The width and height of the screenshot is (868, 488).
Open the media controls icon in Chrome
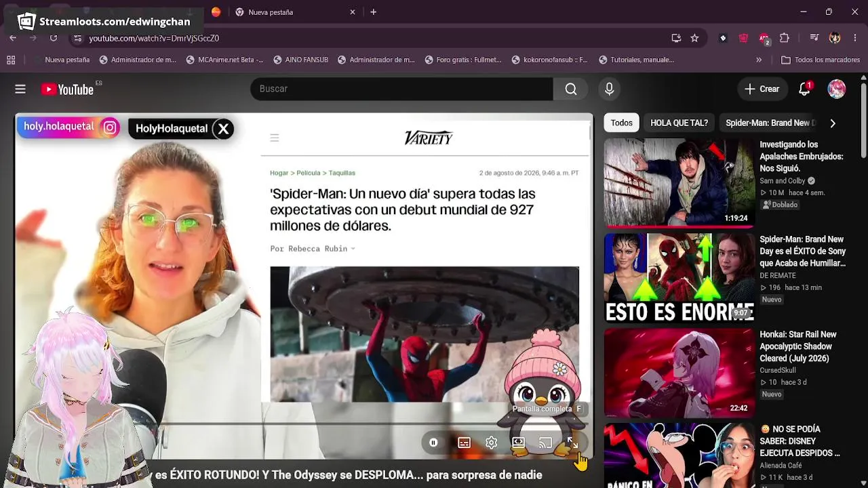[814, 38]
